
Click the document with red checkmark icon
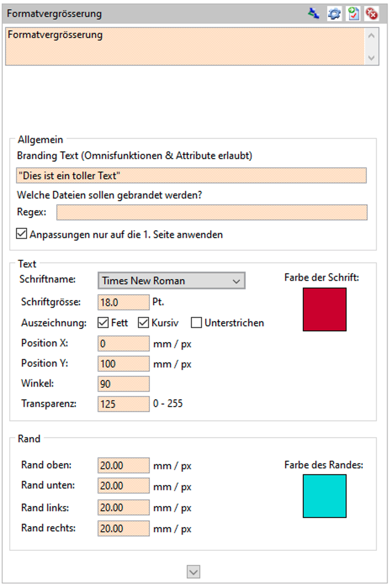click(x=353, y=13)
